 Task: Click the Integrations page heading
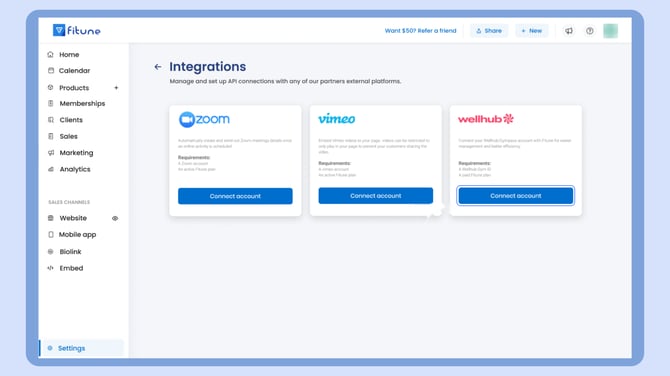[x=208, y=67]
